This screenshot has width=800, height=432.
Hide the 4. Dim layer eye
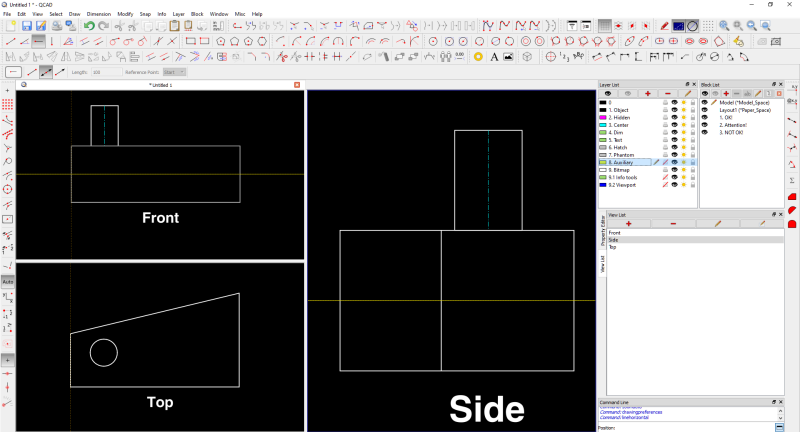click(x=674, y=133)
